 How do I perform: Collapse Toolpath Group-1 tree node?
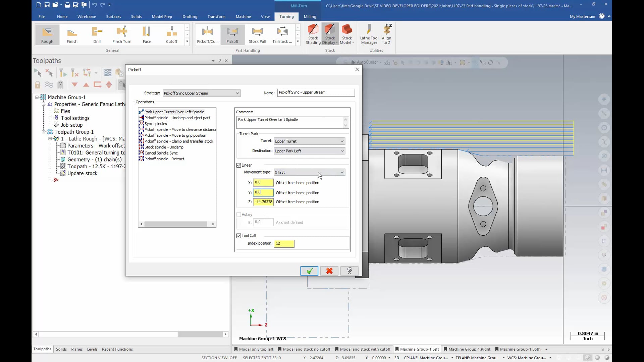(x=43, y=132)
